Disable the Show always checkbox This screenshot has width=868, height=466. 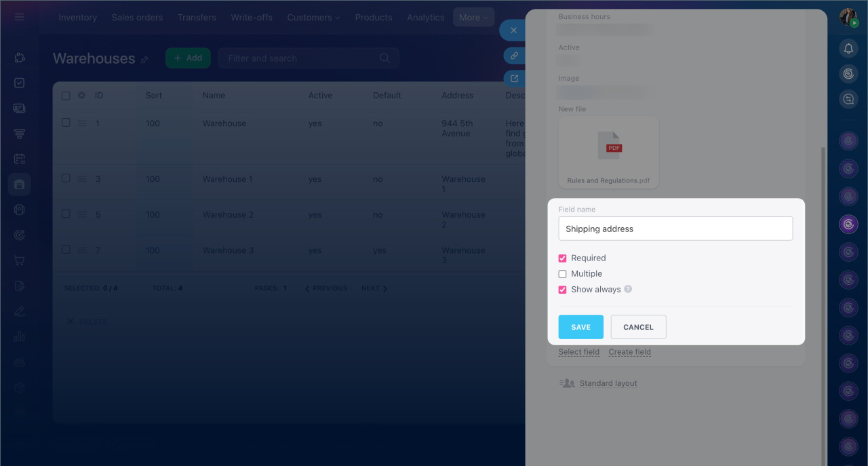562,290
